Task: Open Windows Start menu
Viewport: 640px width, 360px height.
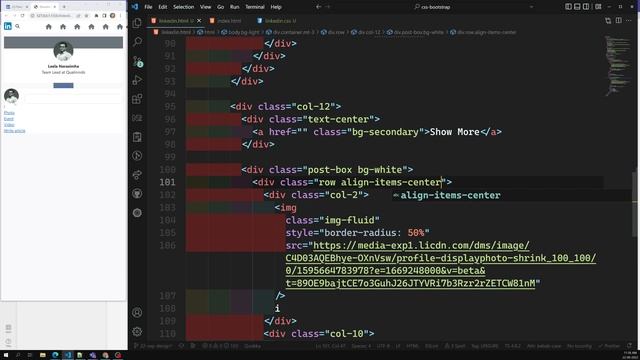Action: coord(6,355)
